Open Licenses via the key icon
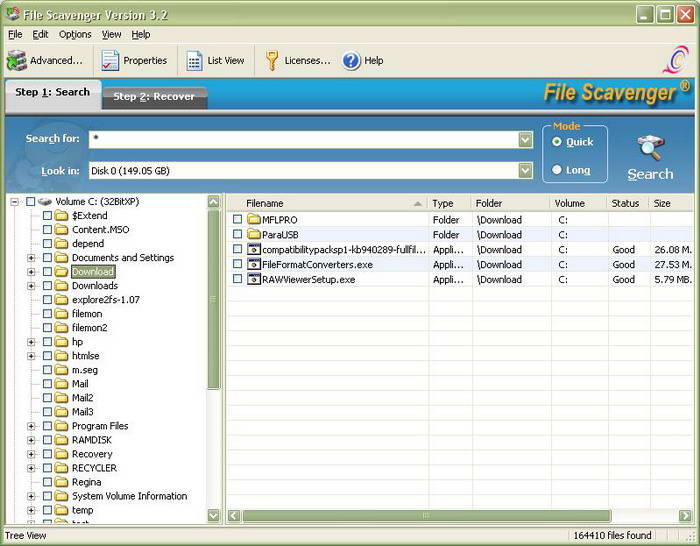Viewport: 700px width, 546px height. click(x=271, y=61)
